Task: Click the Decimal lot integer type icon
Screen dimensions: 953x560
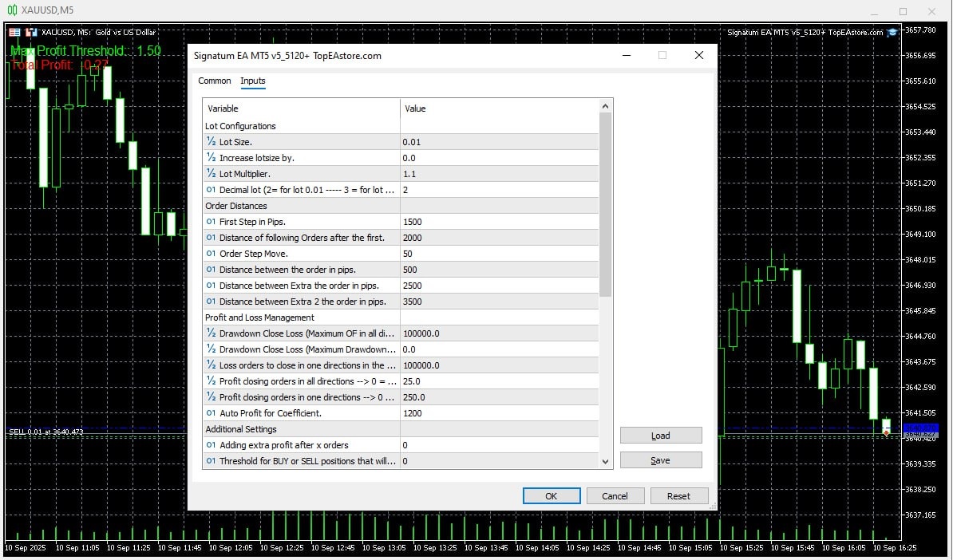Action: (x=211, y=190)
